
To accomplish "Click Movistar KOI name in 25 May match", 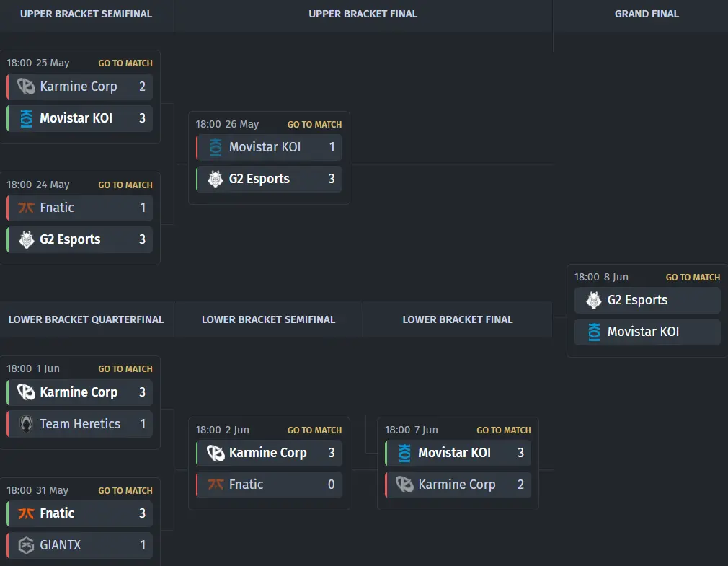I will (76, 118).
